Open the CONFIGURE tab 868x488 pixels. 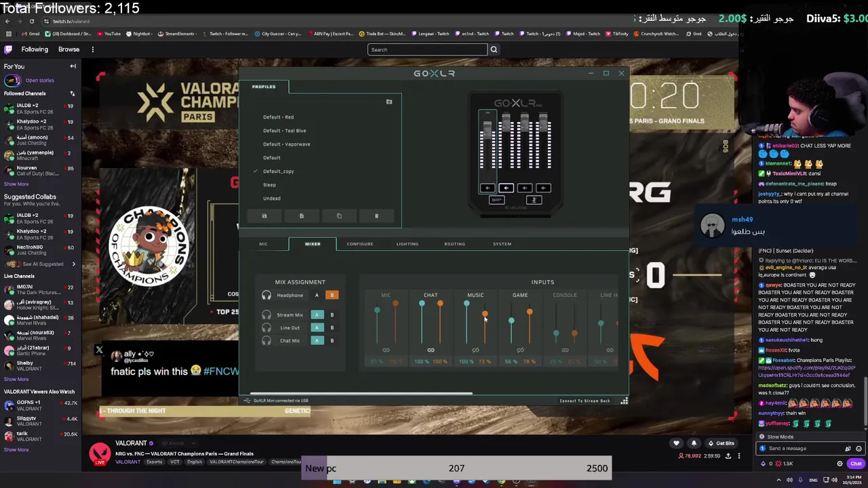360,244
